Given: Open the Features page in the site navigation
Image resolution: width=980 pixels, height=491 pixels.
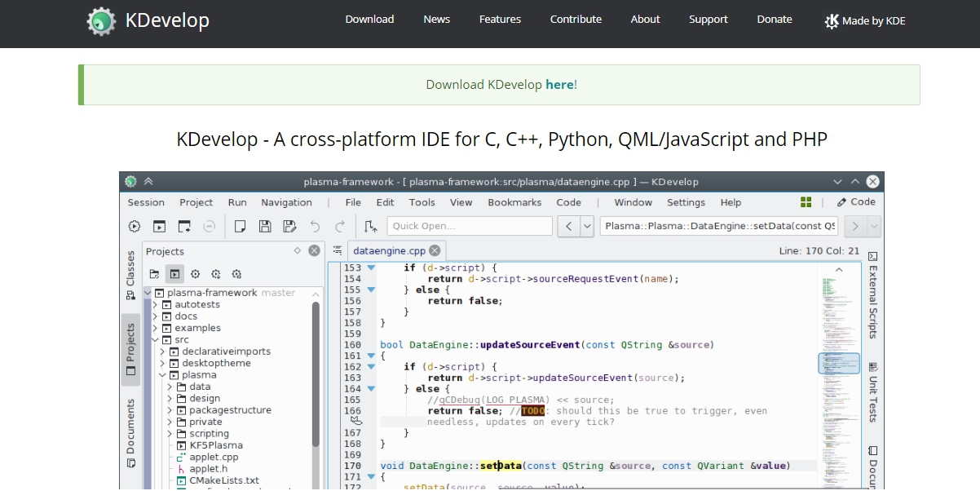Looking at the screenshot, I should [x=500, y=20].
